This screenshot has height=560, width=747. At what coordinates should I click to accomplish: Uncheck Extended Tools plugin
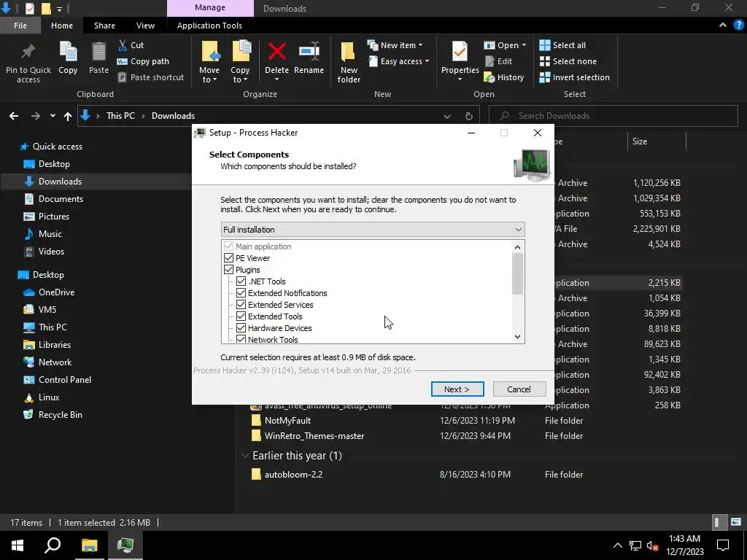pyautogui.click(x=241, y=316)
